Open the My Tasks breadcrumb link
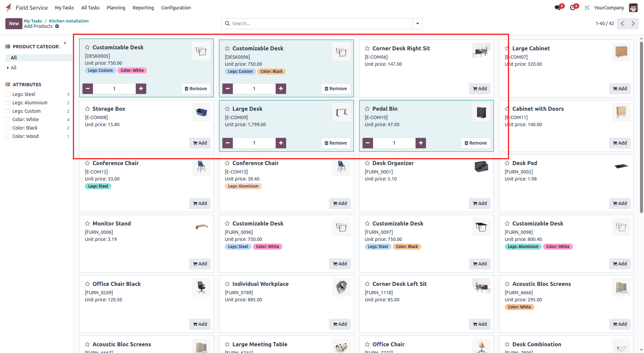644x353 pixels. (33, 21)
